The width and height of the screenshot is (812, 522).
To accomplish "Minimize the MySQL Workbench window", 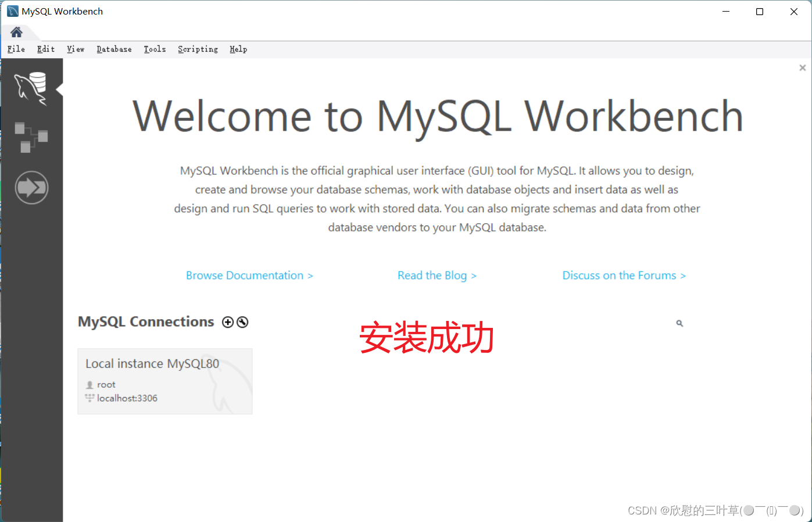I will coord(726,12).
